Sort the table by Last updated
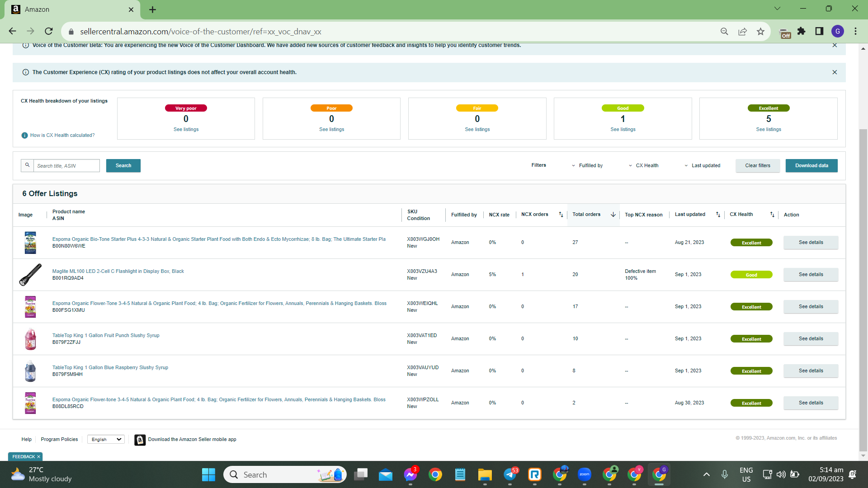Image resolution: width=868 pixels, height=488 pixels. 718,215
